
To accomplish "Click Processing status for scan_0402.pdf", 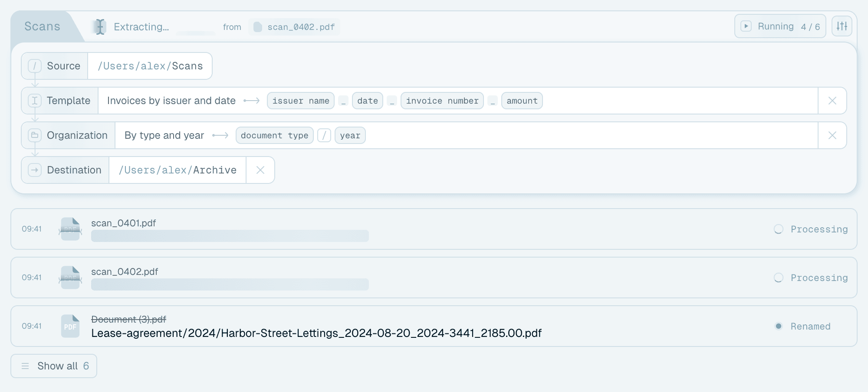I will pos(811,278).
